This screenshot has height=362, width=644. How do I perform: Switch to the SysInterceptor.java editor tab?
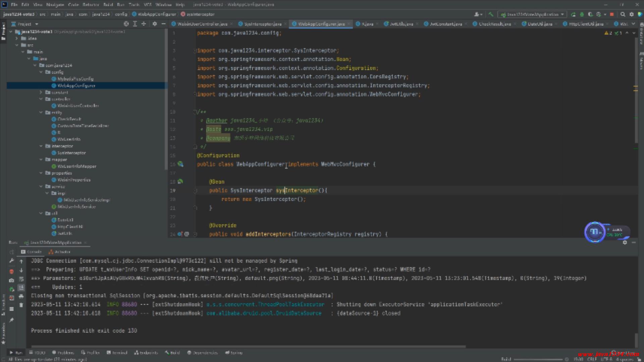[262, 24]
